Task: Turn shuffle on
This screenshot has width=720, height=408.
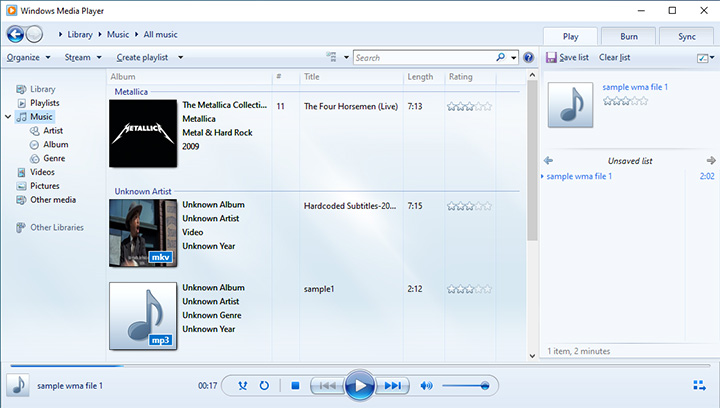Action: point(242,386)
